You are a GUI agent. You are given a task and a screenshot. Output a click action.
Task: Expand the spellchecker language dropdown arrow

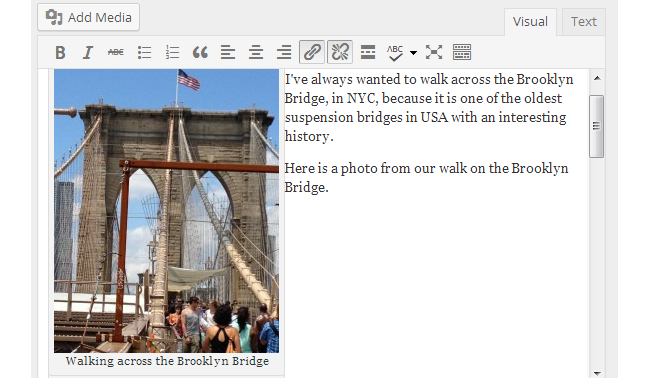(413, 53)
